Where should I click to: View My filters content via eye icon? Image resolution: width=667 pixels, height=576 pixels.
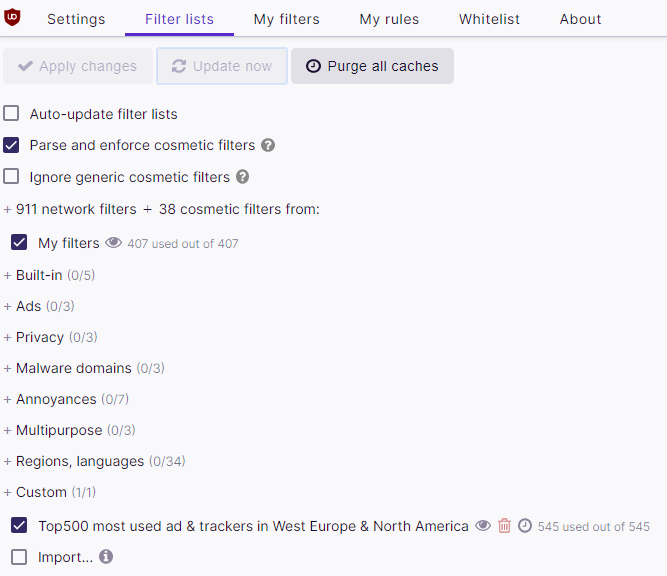(x=114, y=242)
